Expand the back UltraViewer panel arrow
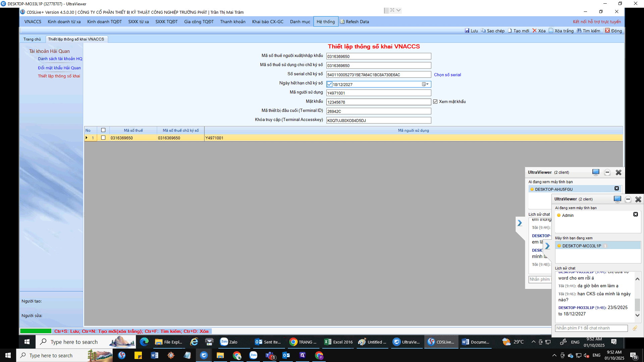 [520, 223]
